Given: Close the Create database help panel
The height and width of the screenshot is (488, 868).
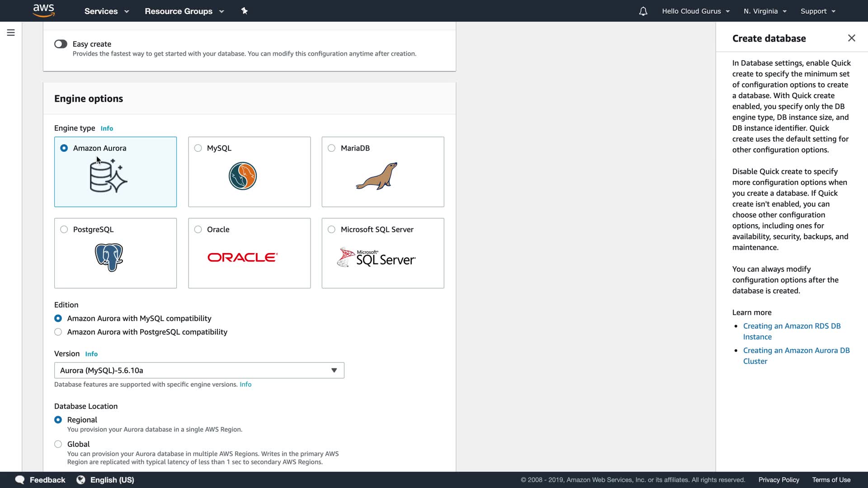Looking at the screenshot, I should click(851, 38).
